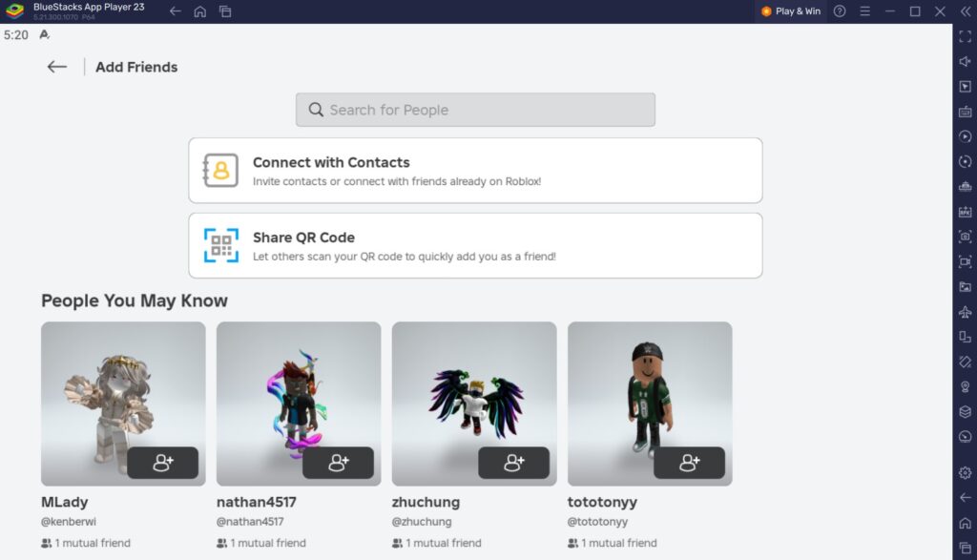
Task: Open the Media Manager icon in the sidebar
Action: (966, 285)
